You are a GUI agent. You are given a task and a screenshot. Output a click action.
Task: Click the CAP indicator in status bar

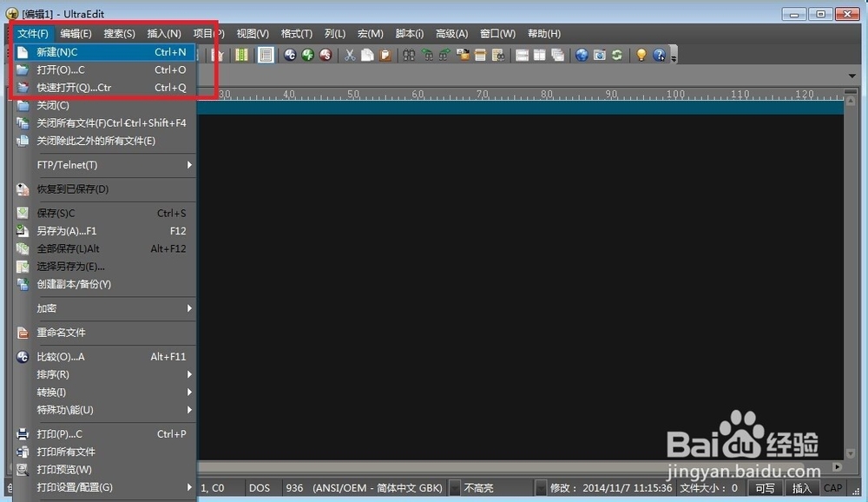pyautogui.click(x=832, y=488)
